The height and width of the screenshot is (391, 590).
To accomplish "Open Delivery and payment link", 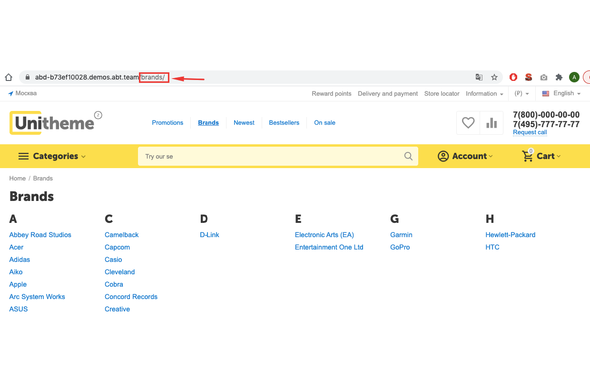I will click(x=388, y=93).
